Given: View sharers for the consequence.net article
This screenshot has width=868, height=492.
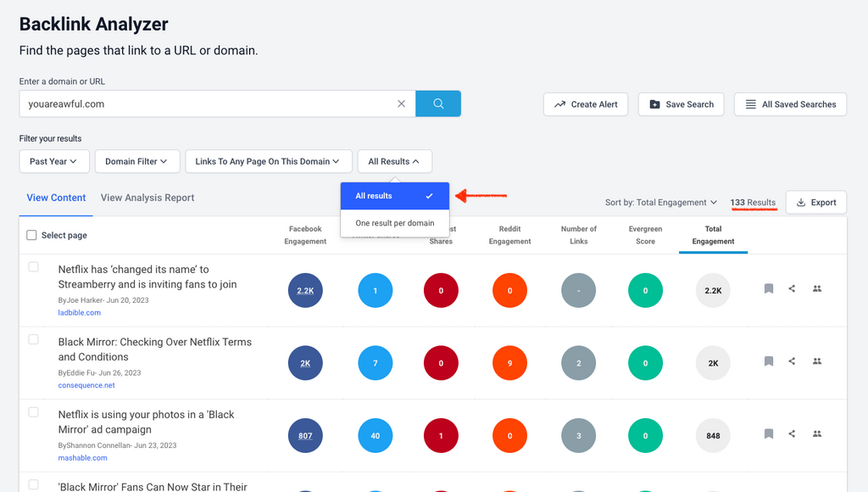Looking at the screenshot, I should [x=817, y=361].
